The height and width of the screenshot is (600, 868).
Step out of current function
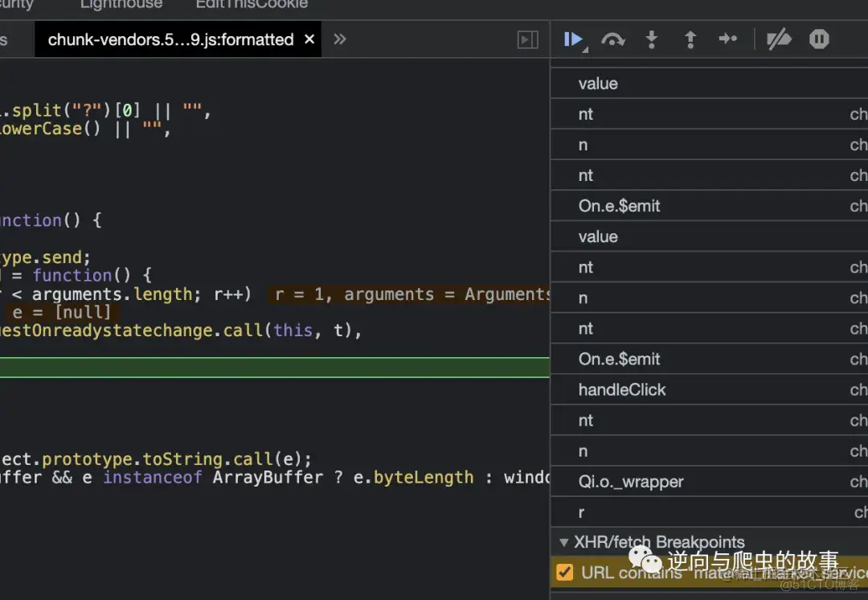point(690,39)
